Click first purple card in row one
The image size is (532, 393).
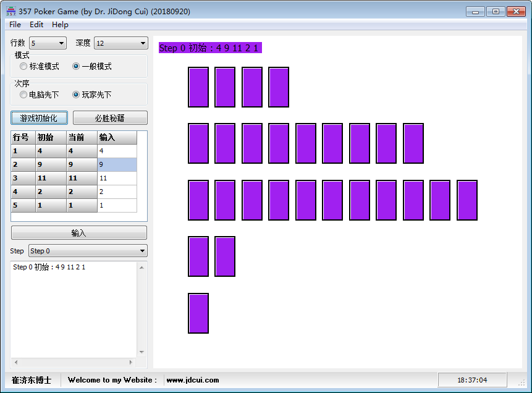click(x=198, y=87)
